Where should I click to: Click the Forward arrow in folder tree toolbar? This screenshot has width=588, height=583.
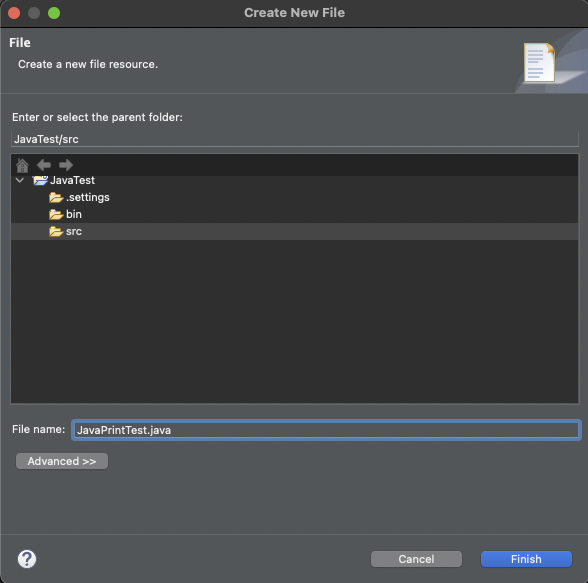click(66, 165)
